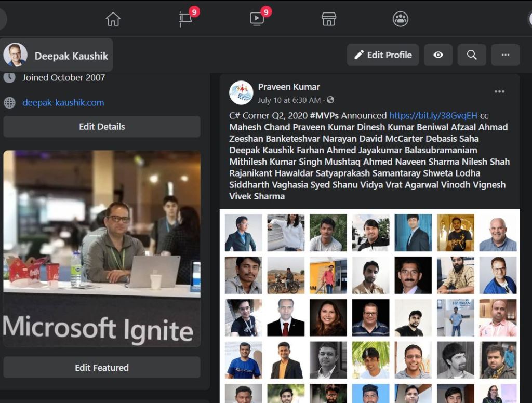Open Watch video icon in top navigation
532x403 pixels.
point(257,19)
